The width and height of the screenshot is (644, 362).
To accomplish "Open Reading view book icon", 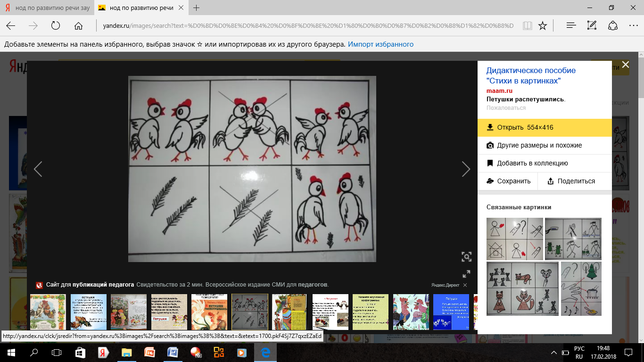I will 527,25.
